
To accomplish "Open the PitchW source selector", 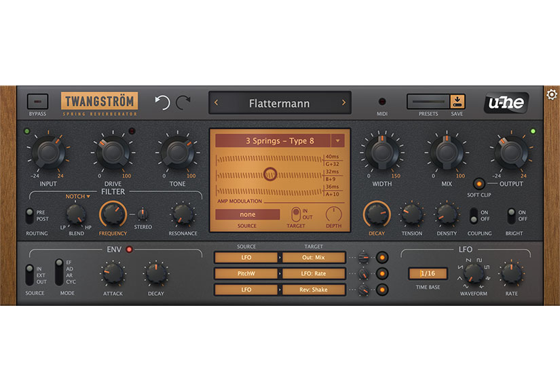I will [x=246, y=273].
